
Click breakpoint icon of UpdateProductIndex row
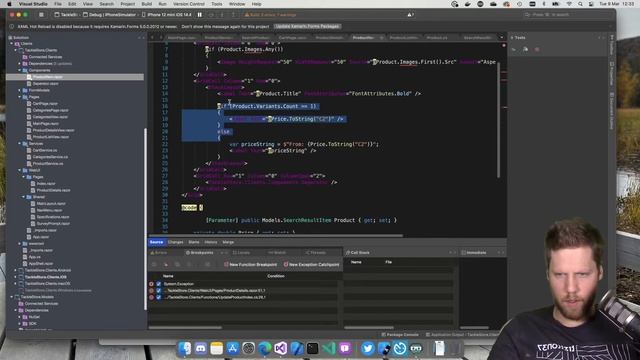(151, 297)
